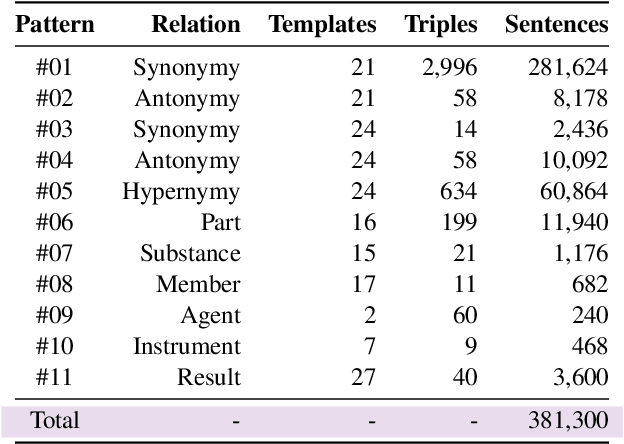Click the Agent relation cell
Image resolution: width=624 pixels, height=444 pixels.
[x=210, y=315]
